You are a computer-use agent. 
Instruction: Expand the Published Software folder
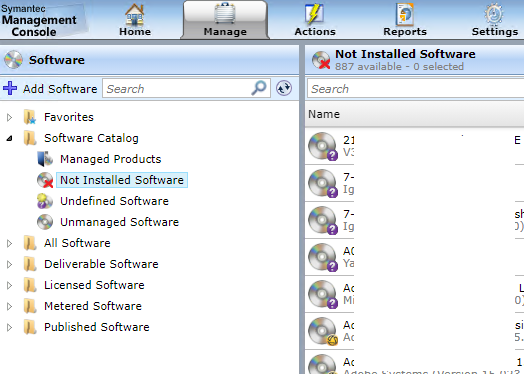click(x=9, y=327)
